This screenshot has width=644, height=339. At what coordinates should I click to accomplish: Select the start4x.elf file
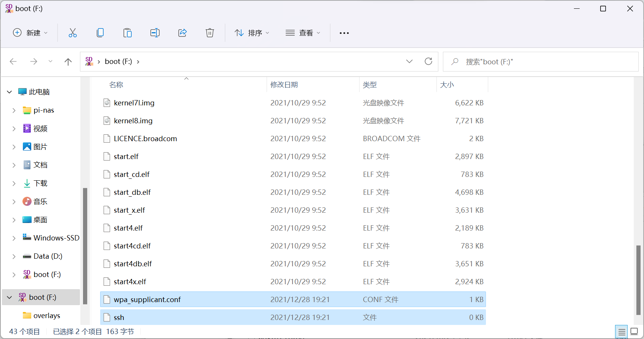point(293,282)
